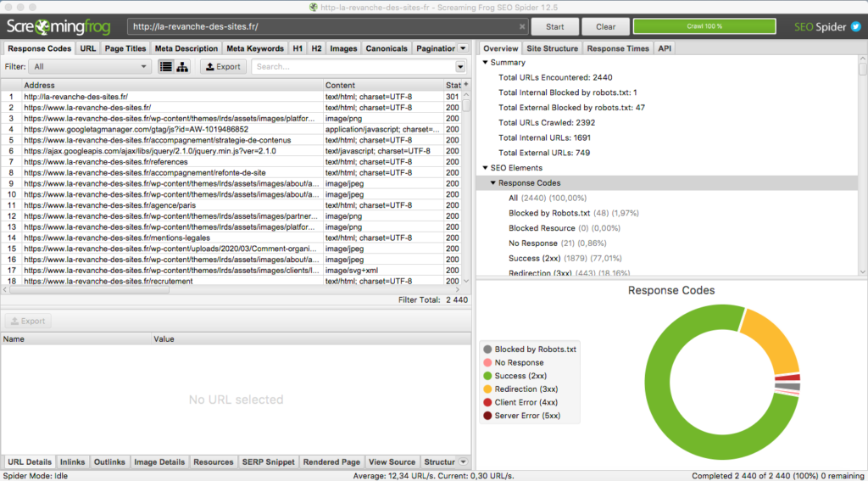This screenshot has width=868, height=481.
Task: Select Blocked by Robots.txt (48) item
Action: click(x=574, y=213)
